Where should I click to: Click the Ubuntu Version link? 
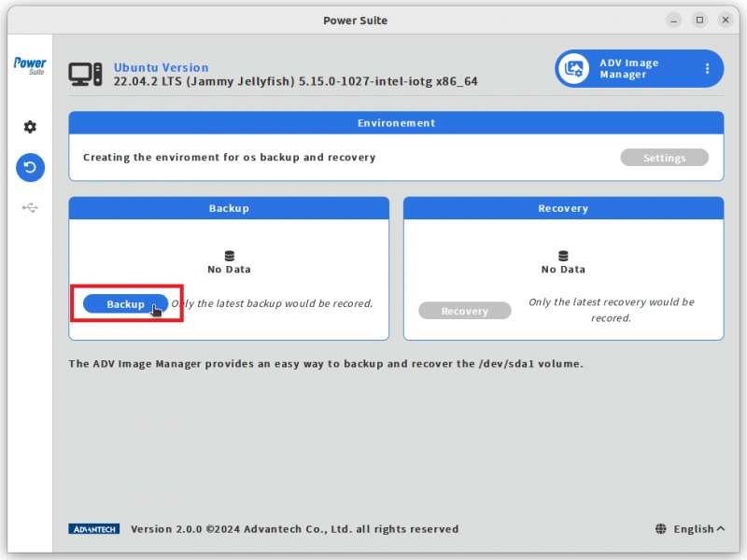(161, 67)
